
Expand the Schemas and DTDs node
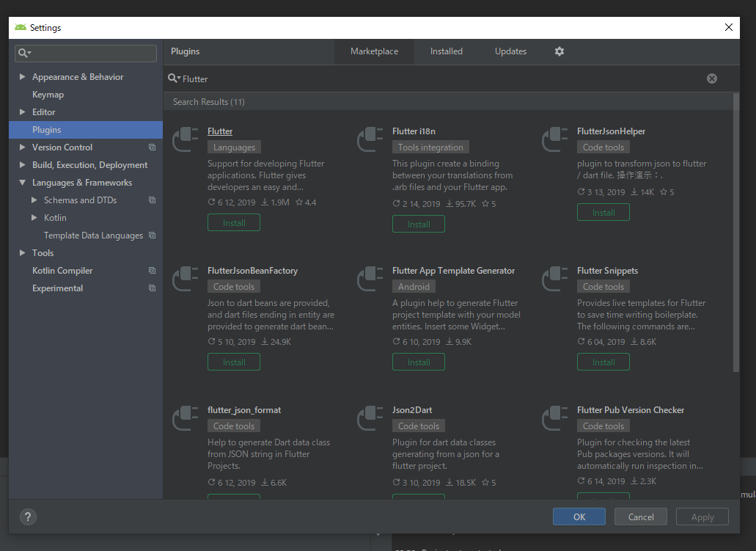pos(34,200)
